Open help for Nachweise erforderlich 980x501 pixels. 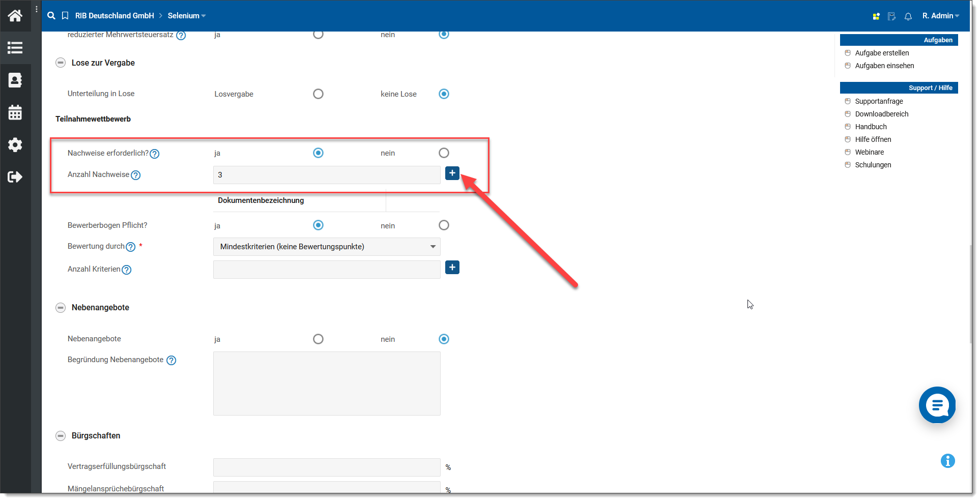pos(155,154)
